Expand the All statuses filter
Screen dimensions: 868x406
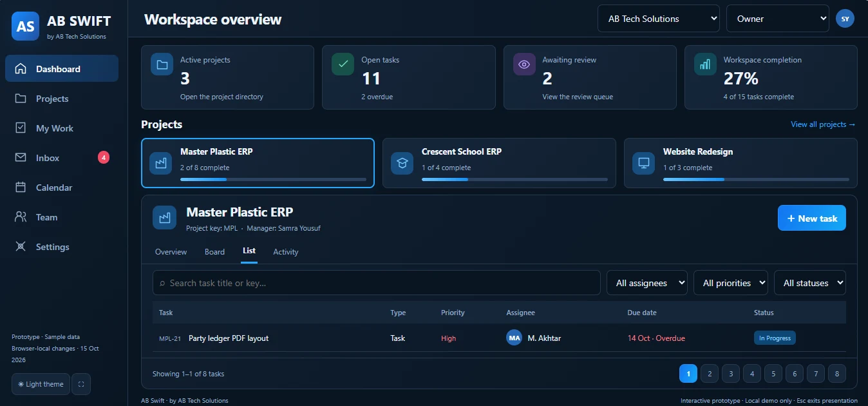coord(810,283)
